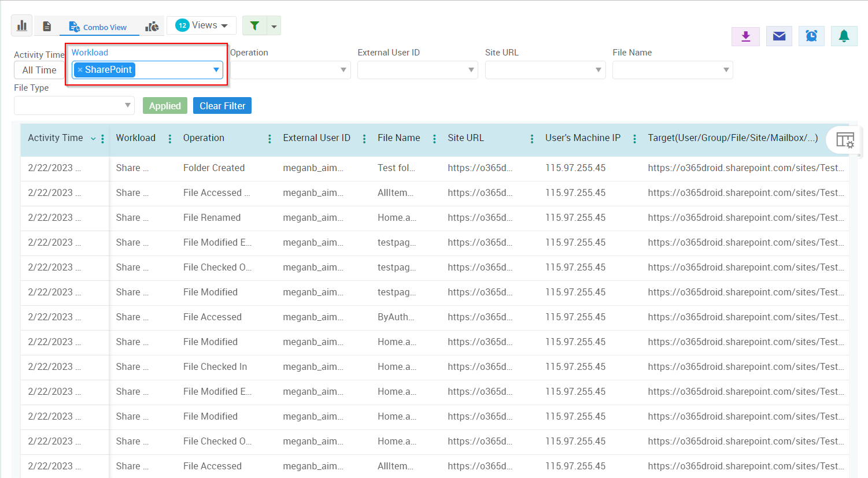Image resolution: width=868 pixels, height=478 pixels.
Task: Click the green filter funnel icon
Action: pos(254,25)
